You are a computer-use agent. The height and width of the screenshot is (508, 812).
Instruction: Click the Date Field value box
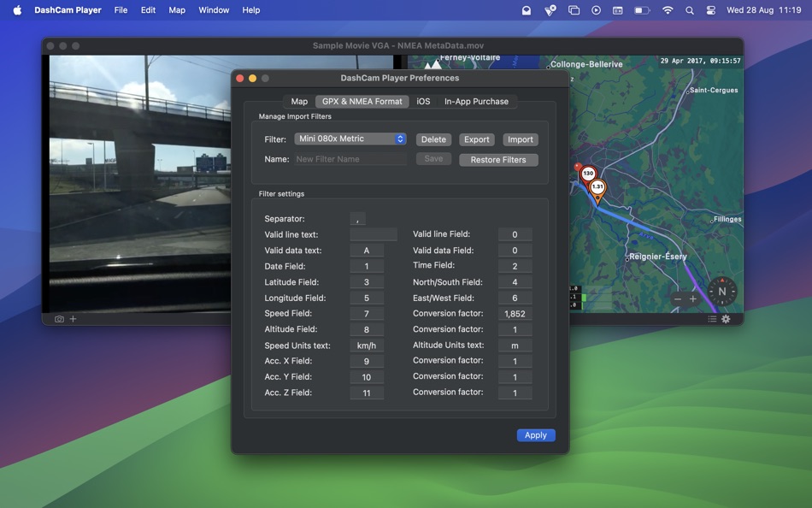[367, 267]
